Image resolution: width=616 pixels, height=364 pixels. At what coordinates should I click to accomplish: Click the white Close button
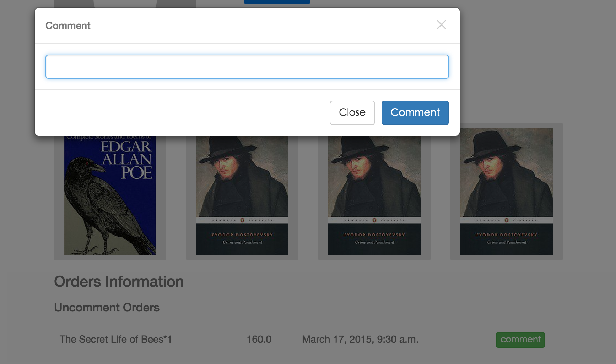tap(352, 113)
